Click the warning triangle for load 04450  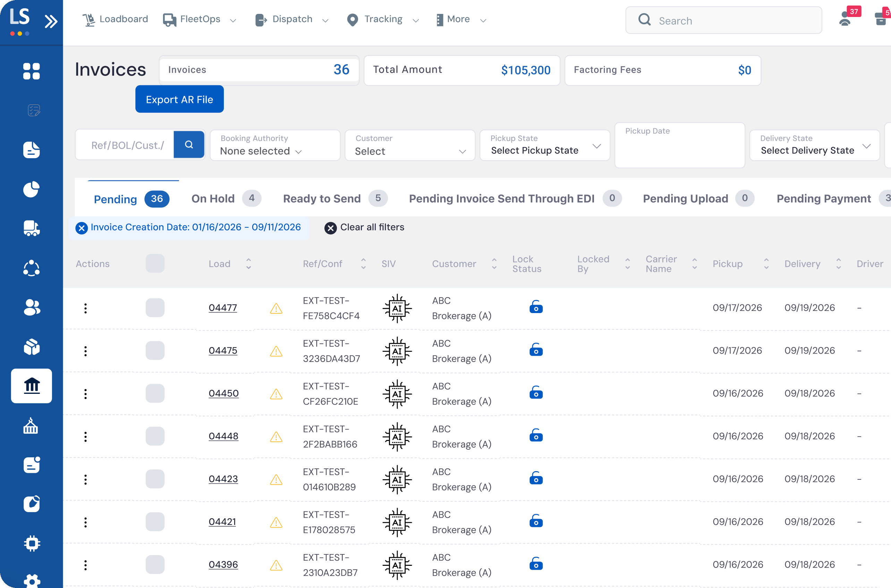click(x=276, y=394)
